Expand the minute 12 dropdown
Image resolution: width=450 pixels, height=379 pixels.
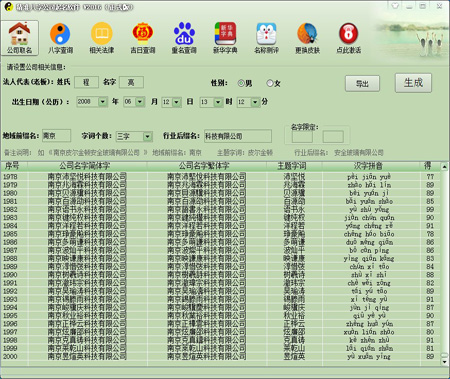pos(255,102)
